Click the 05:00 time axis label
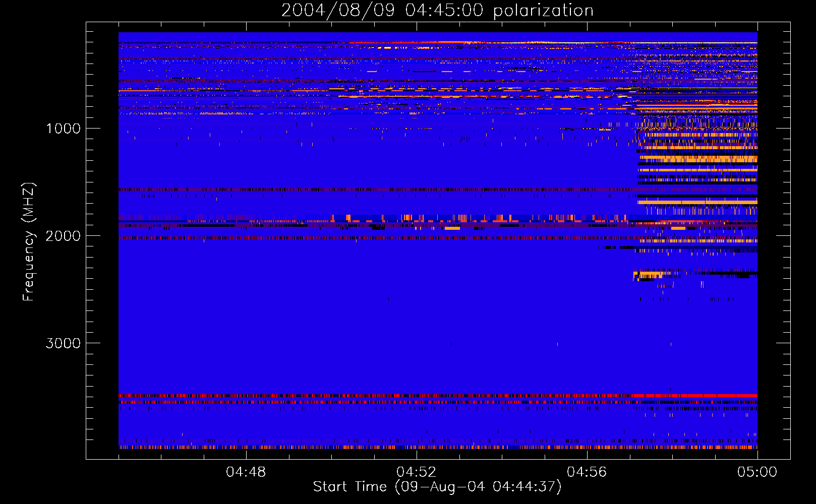This screenshot has width=816, height=504. click(x=757, y=472)
